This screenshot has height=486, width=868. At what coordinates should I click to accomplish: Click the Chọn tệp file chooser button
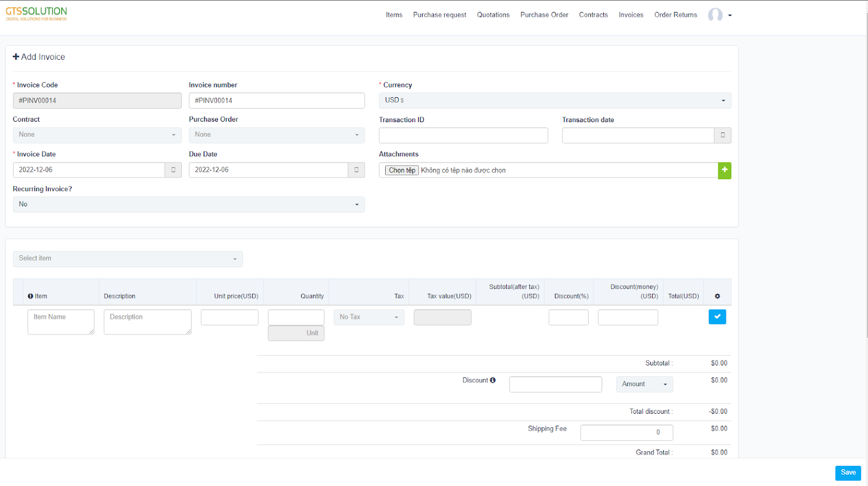(x=401, y=171)
